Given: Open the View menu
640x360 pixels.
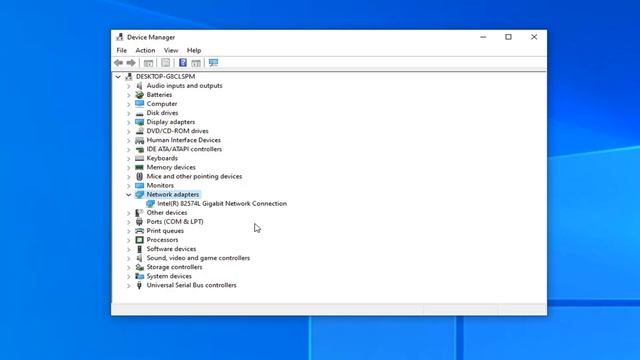Looking at the screenshot, I should (171, 50).
